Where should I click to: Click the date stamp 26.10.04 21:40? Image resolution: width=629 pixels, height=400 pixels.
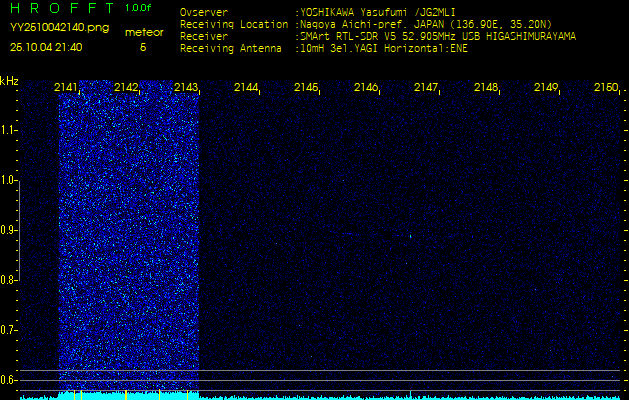(46, 47)
